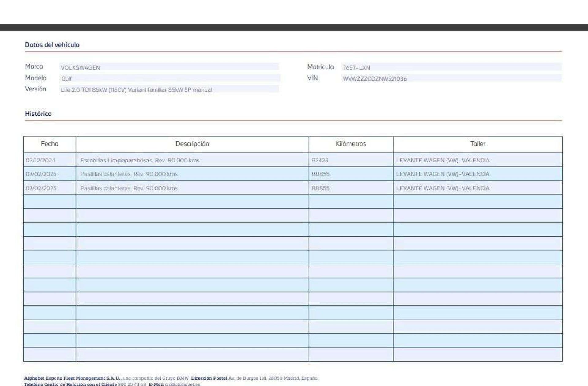Select the 'Escobillas Limpiaparabrisas, Rev. 80.000 kms' cell

point(192,160)
